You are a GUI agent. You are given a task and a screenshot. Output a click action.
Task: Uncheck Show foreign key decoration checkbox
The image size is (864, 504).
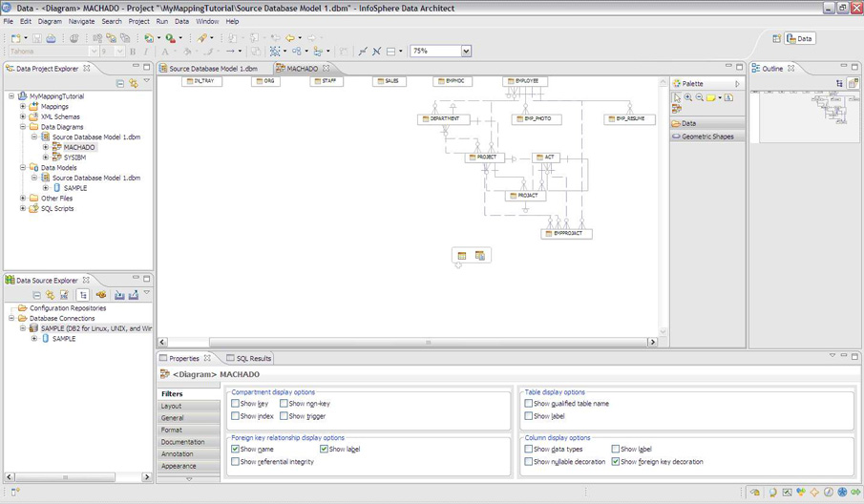pos(616,462)
